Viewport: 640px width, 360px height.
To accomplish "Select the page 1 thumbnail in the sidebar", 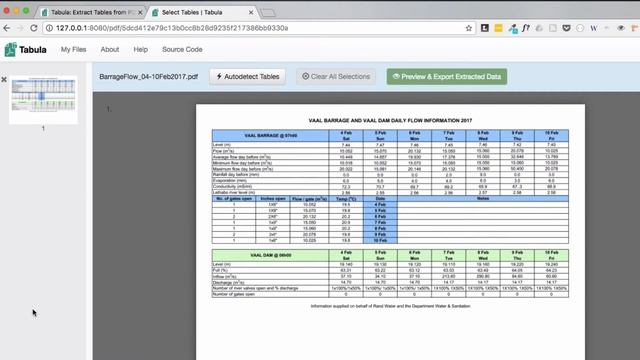I will 43,99.
